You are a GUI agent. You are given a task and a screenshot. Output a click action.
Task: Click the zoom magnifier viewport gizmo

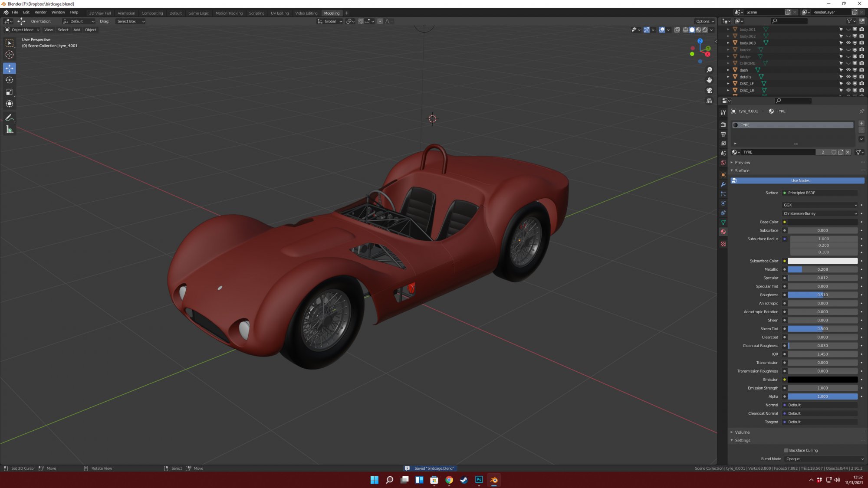coord(709,70)
